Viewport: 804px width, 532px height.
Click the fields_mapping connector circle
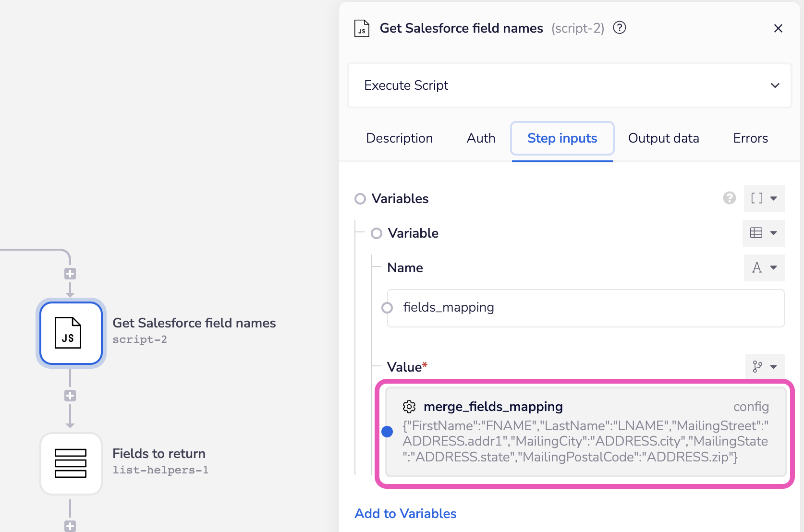(387, 307)
